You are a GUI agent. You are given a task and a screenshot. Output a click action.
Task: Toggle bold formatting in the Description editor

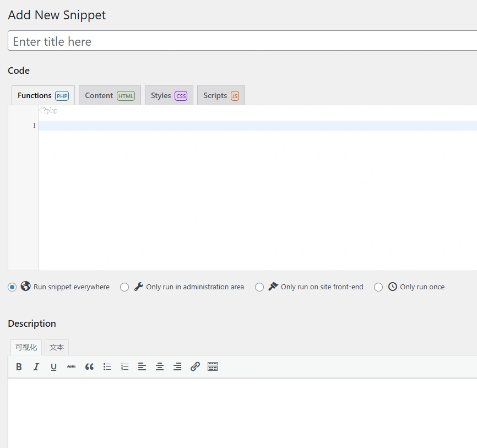tap(19, 366)
